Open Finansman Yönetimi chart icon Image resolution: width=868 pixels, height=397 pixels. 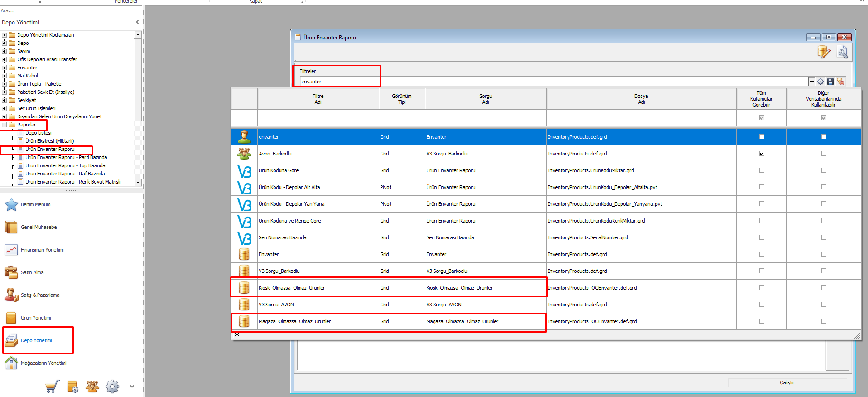[11, 250]
